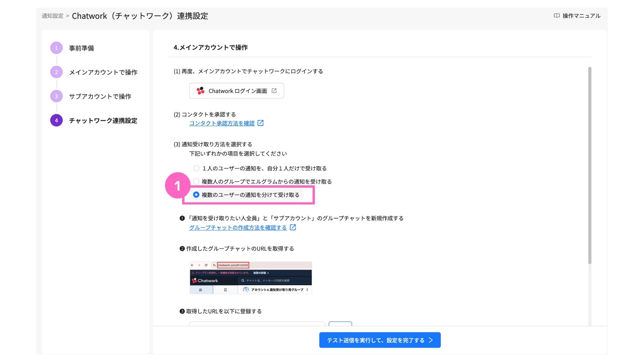This screenshot has height=362, width=644.
Task: Click step 2 circle for メインアカウントで操作
Action: point(56,72)
